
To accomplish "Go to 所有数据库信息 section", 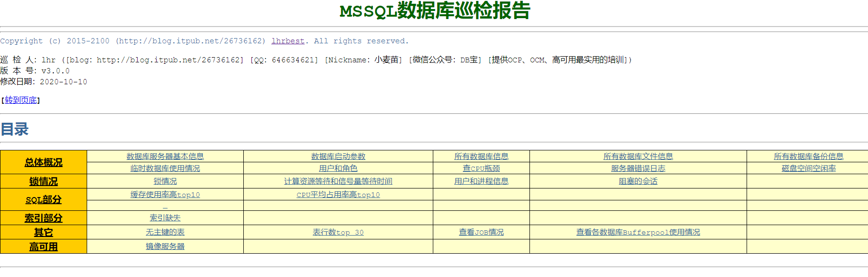I will click(x=481, y=156).
